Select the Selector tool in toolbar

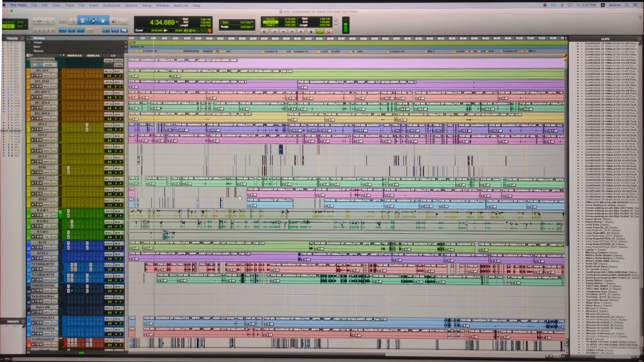pyautogui.click(x=93, y=21)
